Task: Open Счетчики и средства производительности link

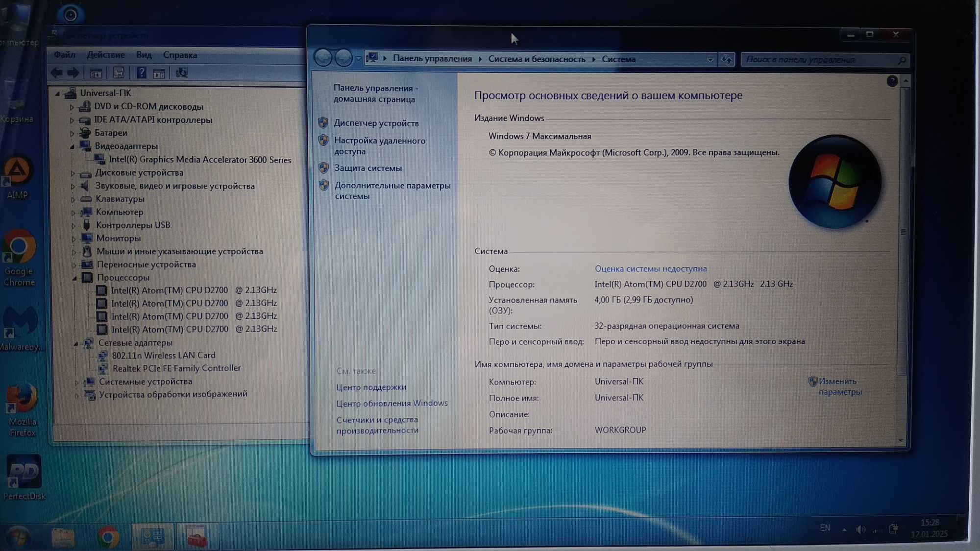Action: click(377, 425)
